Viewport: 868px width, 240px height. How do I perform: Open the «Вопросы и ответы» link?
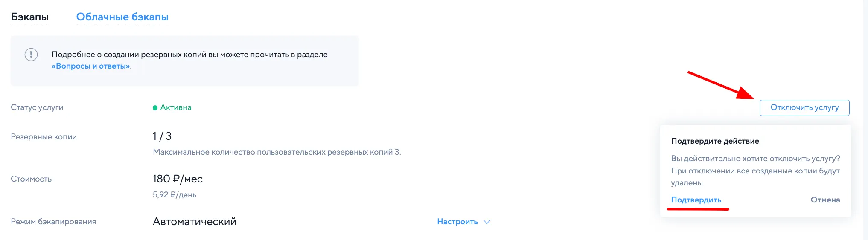[x=91, y=66]
